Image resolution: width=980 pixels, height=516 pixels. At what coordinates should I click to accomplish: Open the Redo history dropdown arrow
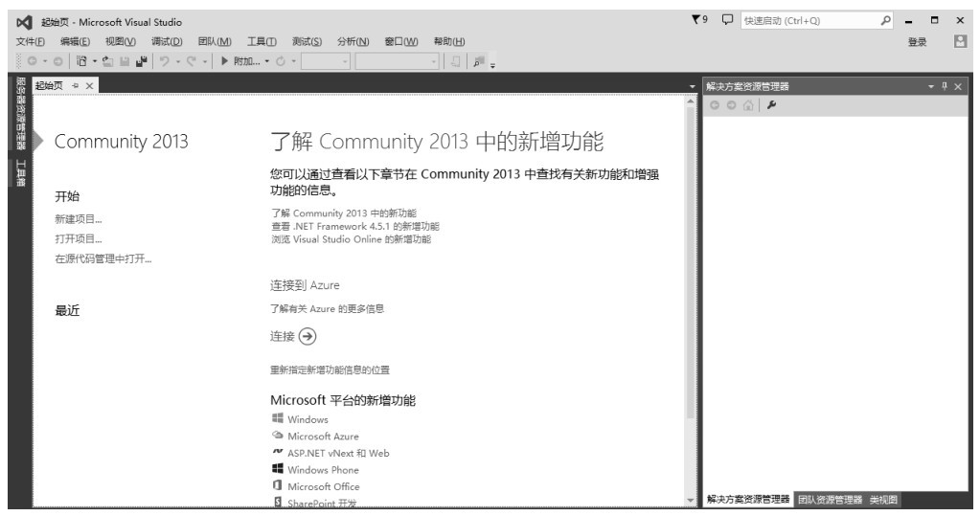tap(204, 61)
